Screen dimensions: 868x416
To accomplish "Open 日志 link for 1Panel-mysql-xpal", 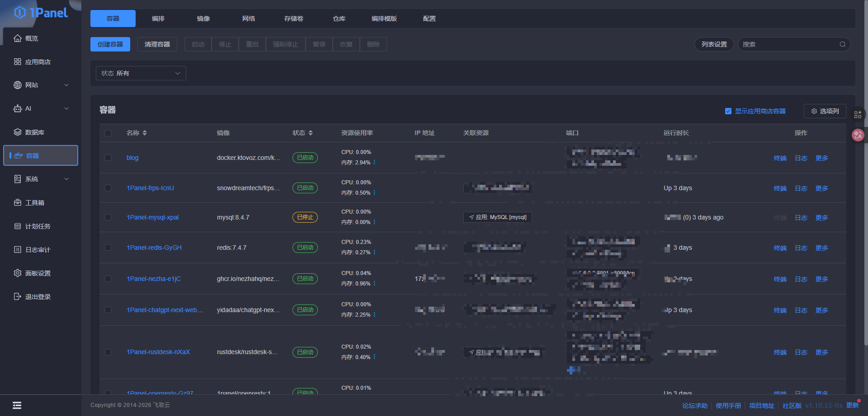I will (801, 218).
